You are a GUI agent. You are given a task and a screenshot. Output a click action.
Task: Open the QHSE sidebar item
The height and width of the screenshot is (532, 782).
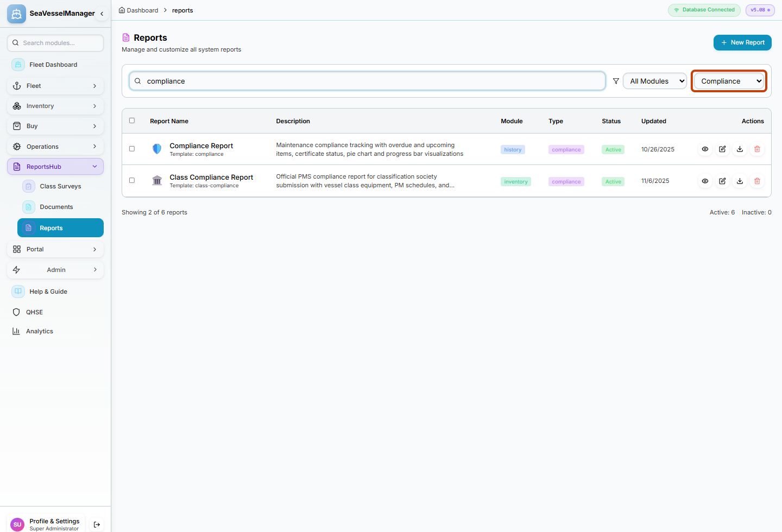(55, 312)
